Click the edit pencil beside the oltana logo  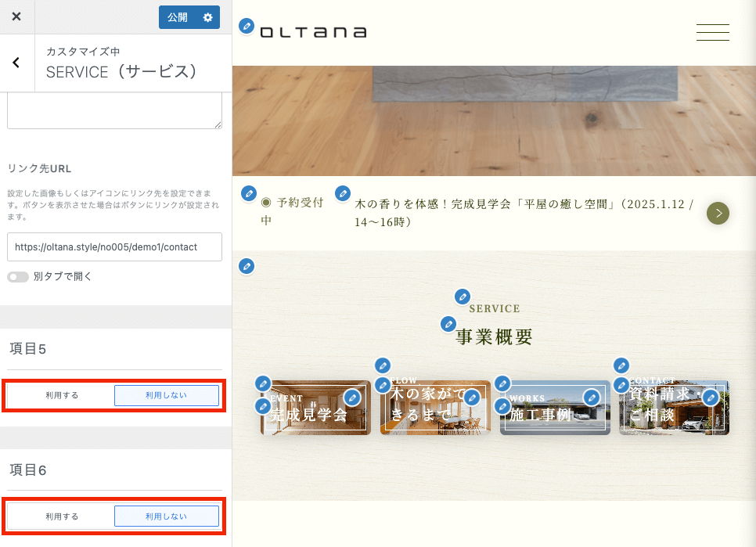pos(247,26)
